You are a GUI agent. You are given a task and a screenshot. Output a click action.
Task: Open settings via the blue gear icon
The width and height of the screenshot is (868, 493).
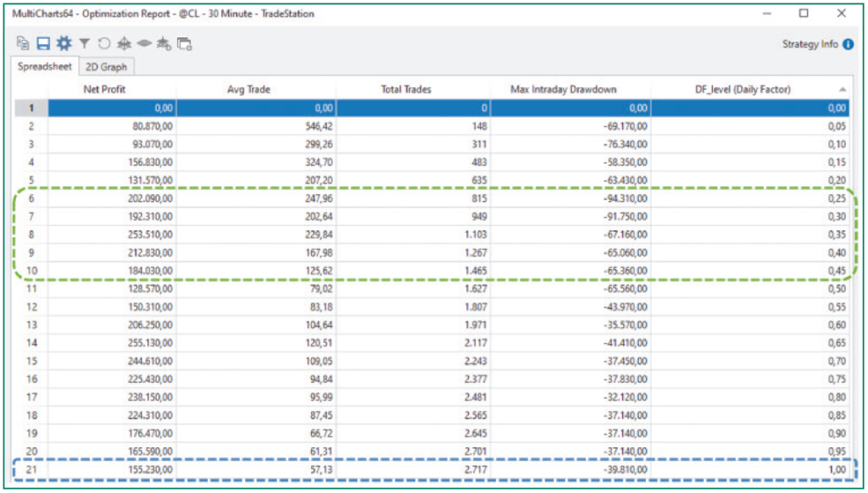click(64, 43)
